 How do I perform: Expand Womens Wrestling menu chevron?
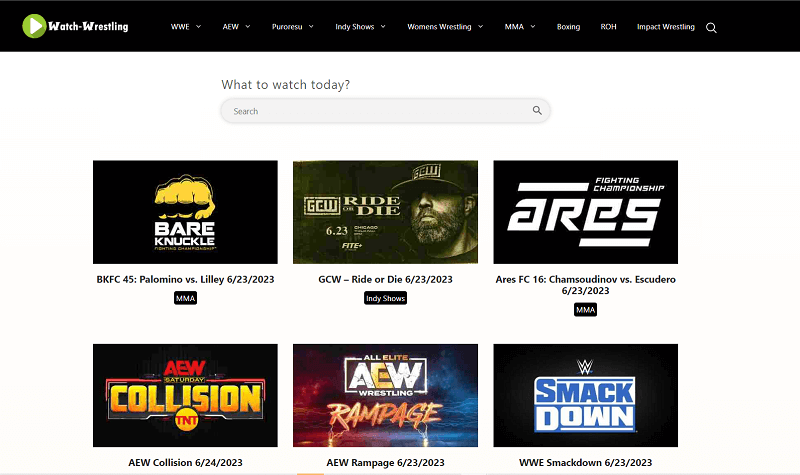481,27
